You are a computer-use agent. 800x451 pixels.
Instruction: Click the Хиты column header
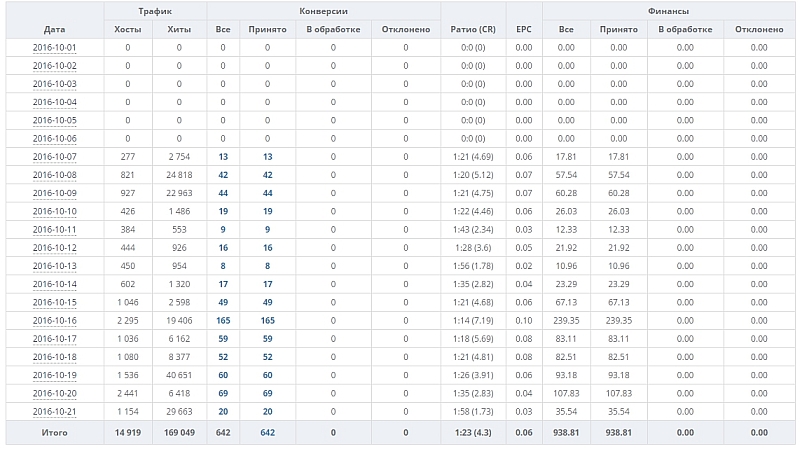[x=179, y=29]
